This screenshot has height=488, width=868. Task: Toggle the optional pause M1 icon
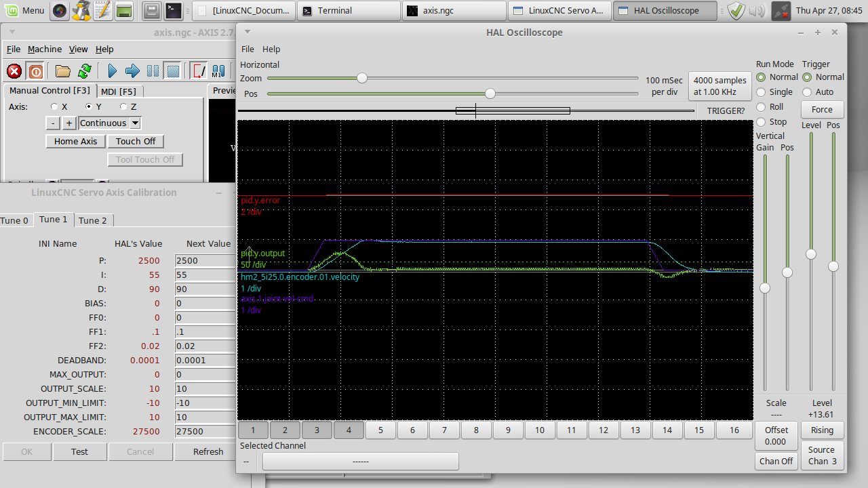(x=218, y=70)
